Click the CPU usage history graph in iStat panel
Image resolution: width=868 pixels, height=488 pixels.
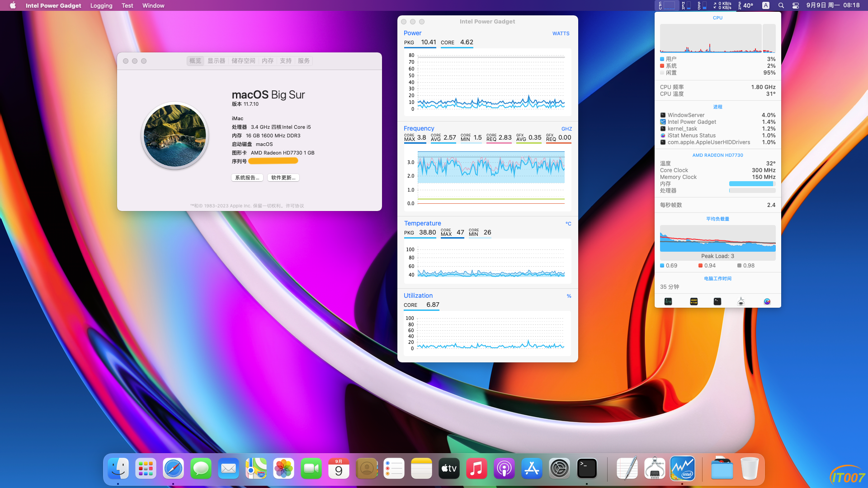[718, 38]
